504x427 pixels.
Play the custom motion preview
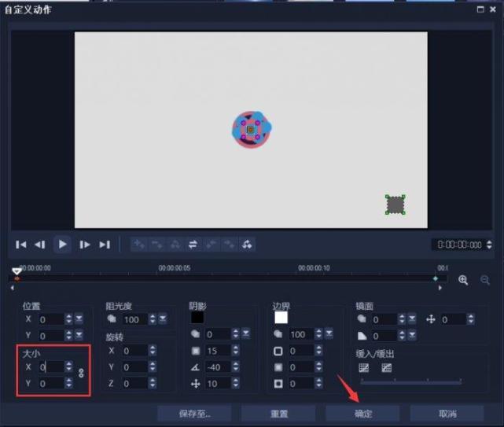pyautogui.click(x=62, y=245)
